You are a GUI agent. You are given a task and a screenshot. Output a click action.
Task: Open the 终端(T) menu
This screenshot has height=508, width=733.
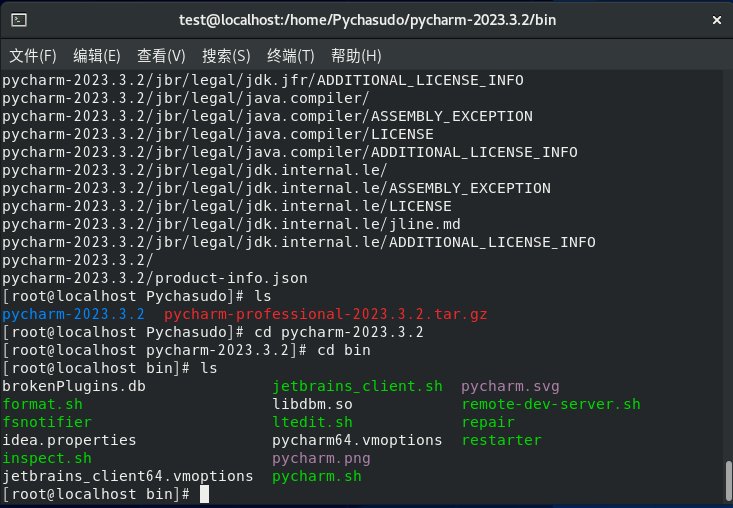tap(291, 56)
